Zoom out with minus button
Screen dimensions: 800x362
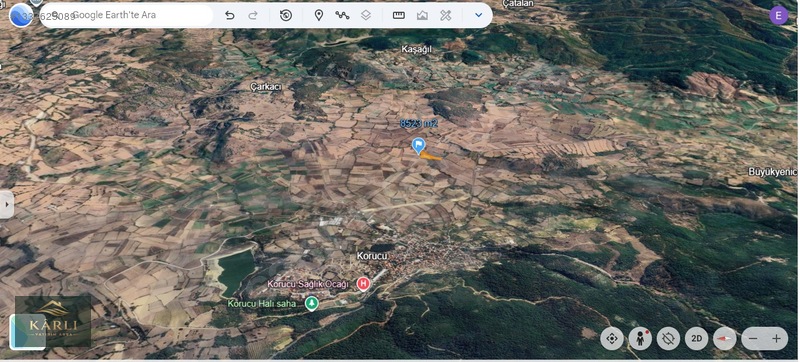pyautogui.click(x=754, y=339)
